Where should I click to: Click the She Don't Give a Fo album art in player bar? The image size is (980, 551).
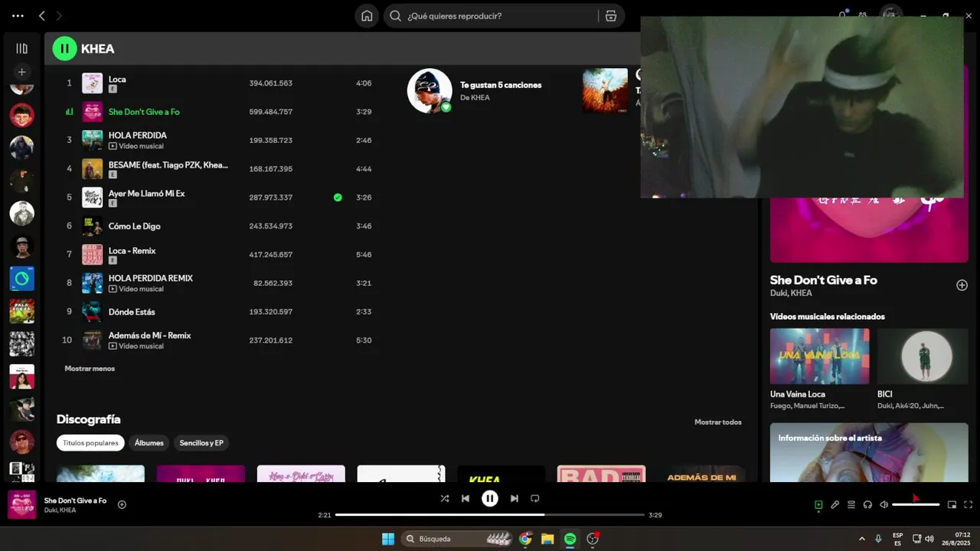click(x=22, y=504)
